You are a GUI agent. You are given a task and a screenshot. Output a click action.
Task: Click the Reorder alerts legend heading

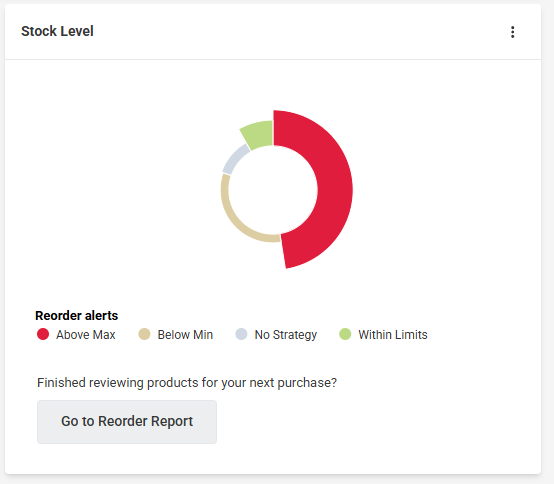tap(76, 315)
